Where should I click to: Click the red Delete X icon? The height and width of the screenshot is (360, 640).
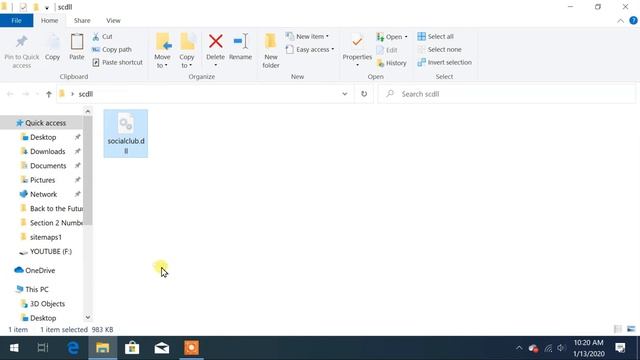point(216,41)
